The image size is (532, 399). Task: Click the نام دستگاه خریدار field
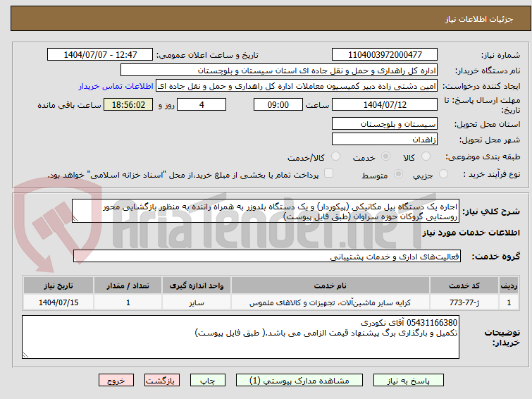(x=279, y=70)
